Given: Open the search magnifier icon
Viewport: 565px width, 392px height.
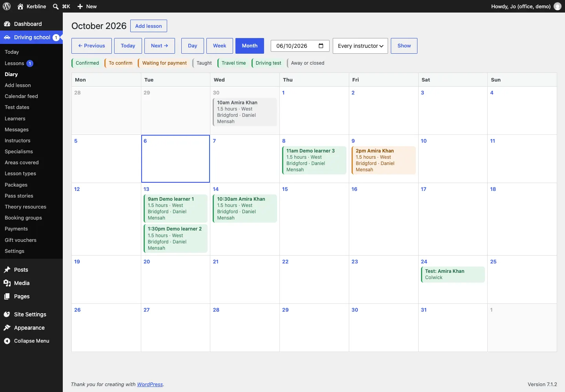Looking at the screenshot, I should tap(56, 6).
